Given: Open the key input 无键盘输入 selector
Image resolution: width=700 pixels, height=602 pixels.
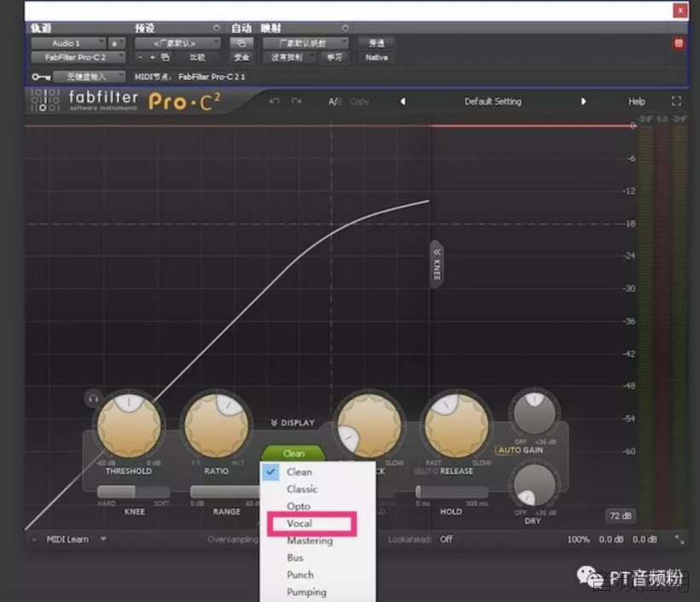Looking at the screenshot, I should point(89,77).
